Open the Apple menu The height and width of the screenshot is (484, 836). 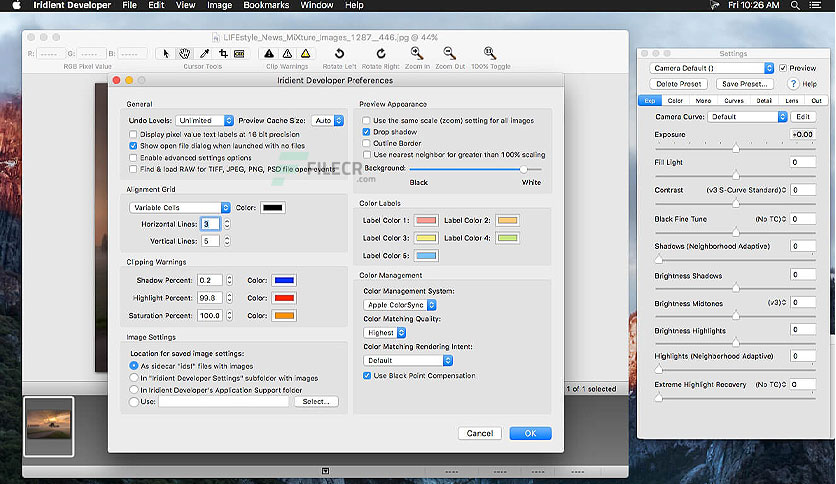point(17,5)
